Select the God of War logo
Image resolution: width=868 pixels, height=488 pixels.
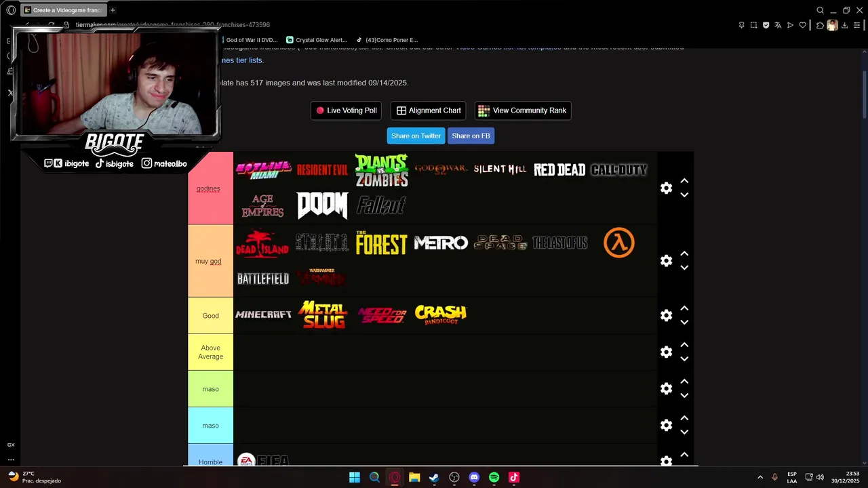tap(441, 169)
